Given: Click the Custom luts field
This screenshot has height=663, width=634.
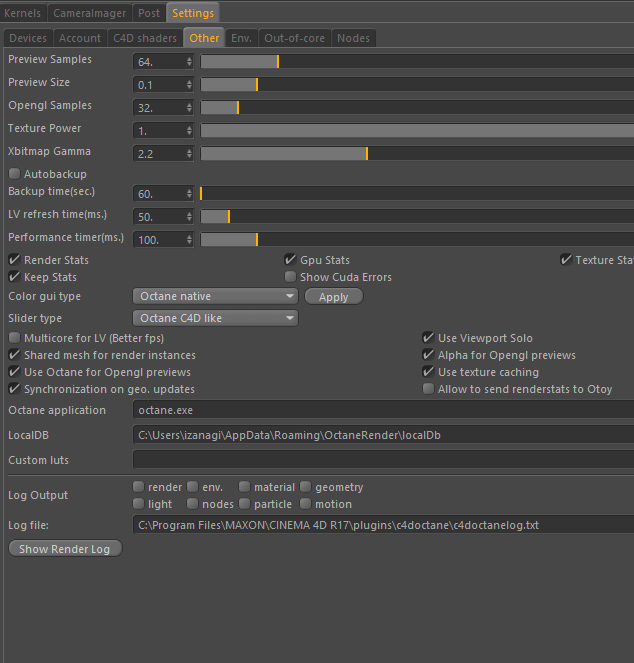Looking at the screenshot, I should tap(383, 460).
